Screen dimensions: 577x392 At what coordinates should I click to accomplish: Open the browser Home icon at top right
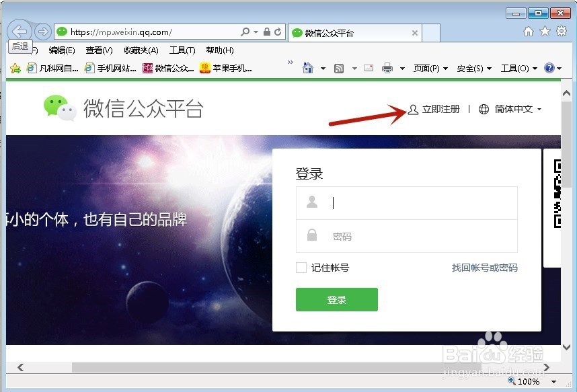pyautogui.click(x=529, y=32)
